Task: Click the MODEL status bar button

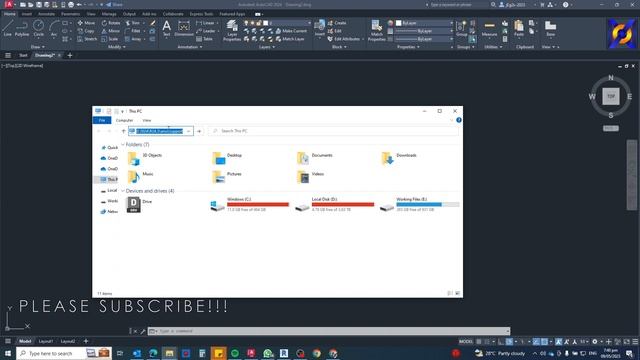Action: tap(466, 342)
